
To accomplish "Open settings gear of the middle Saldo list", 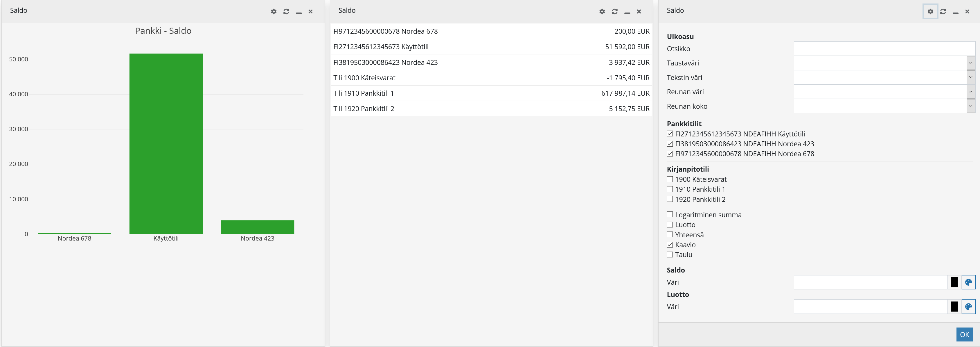I will coord(602,11).
